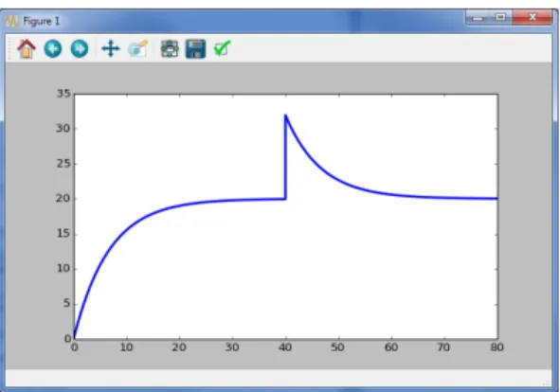This screenshot has height=392, width=560.
Task: Open the Configure subplots tool
Action: pos(170,49)
